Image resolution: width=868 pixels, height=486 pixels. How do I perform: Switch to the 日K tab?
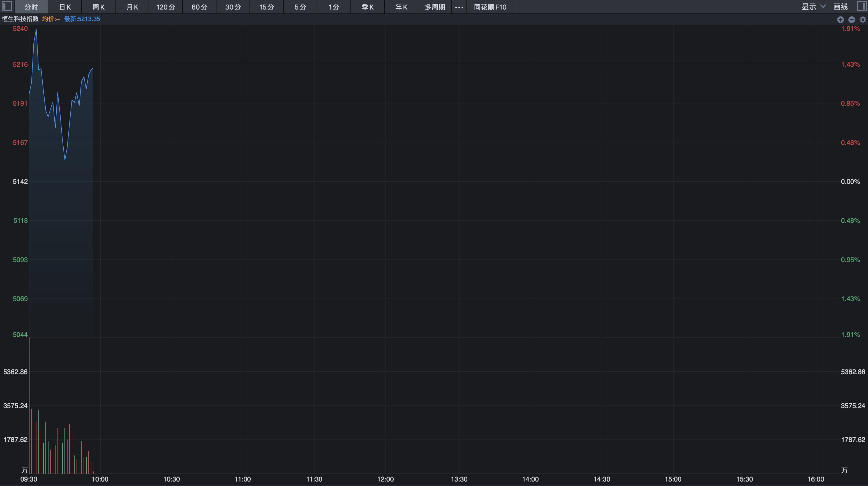(65, 7)
